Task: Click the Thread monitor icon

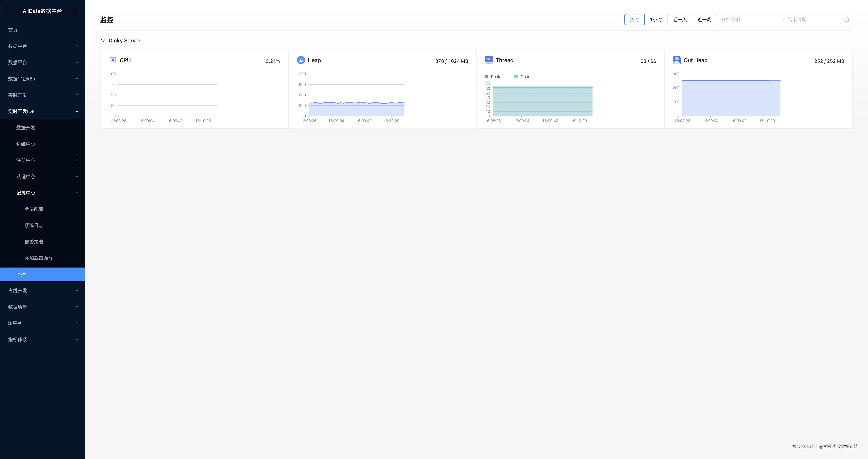Action: tap(489, 60)
